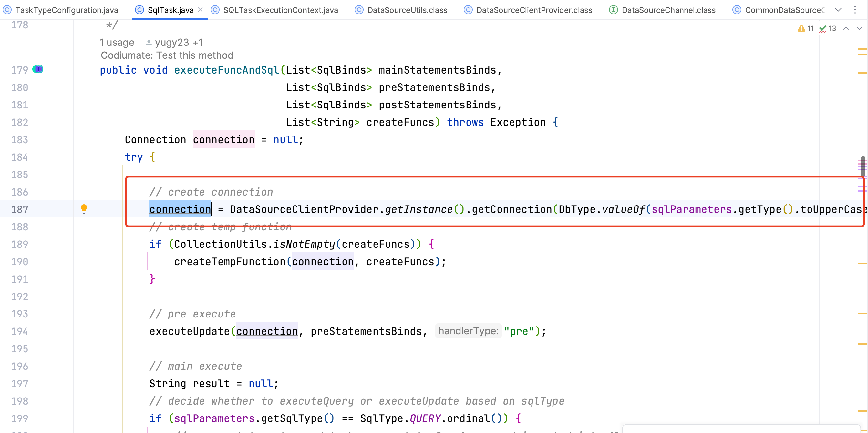Image resolution: width=868 pixels, height=433 pixels.
Task: Click the DataSourceChannel interface file icon
Action: (614, 10)
